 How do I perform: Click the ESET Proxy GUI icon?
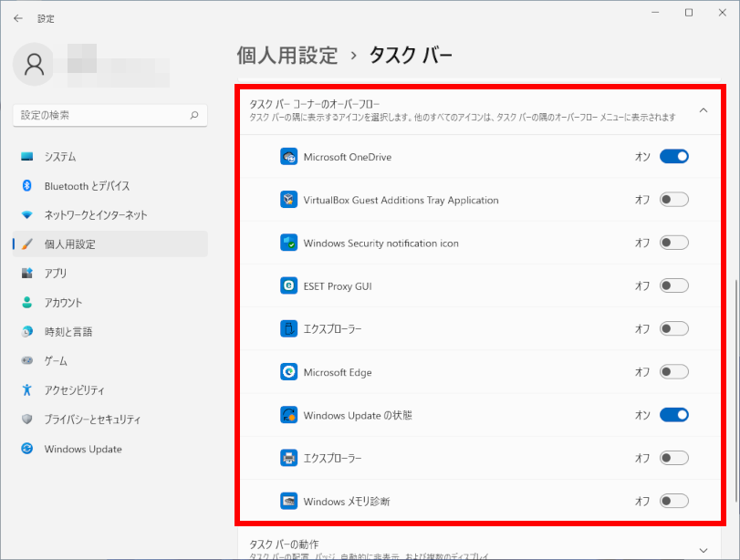[x=289, y=285]
